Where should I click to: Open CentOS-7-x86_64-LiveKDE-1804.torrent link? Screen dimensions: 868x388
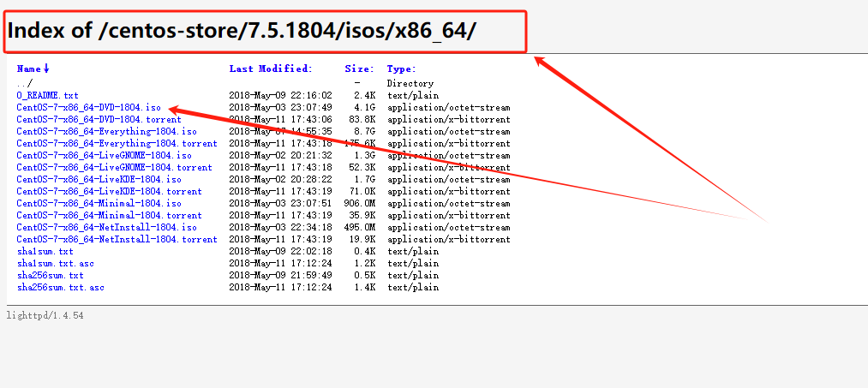[x=109, y=192]
